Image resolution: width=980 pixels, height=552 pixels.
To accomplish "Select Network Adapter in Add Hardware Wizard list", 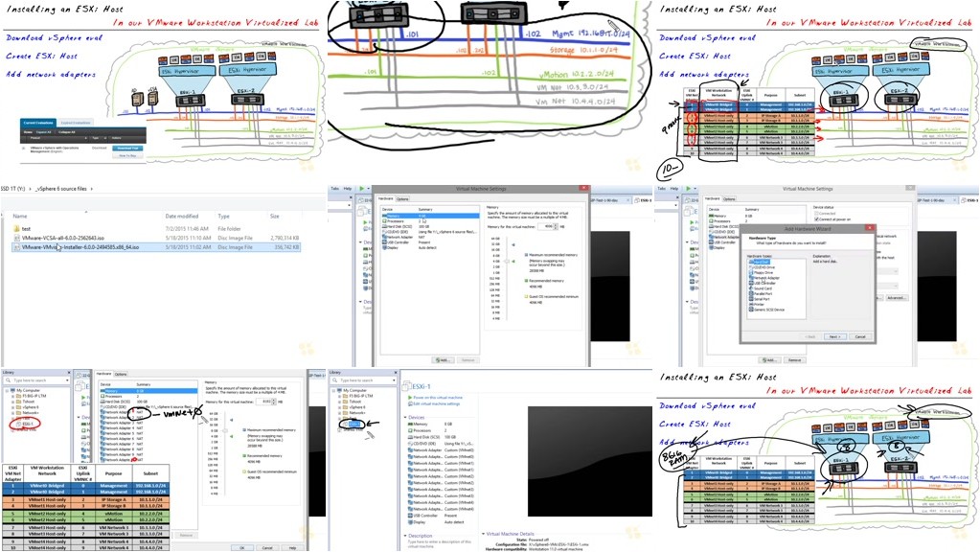I will click(x=765, y=278).
